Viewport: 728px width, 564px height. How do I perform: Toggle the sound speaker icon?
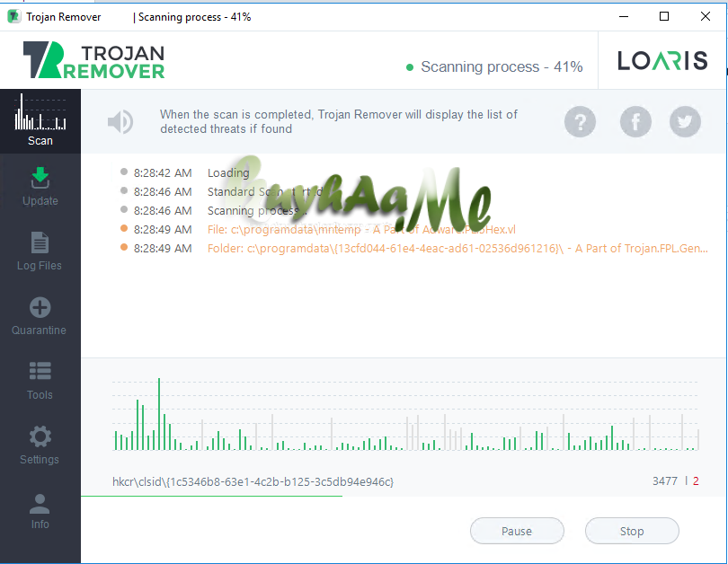120,122
